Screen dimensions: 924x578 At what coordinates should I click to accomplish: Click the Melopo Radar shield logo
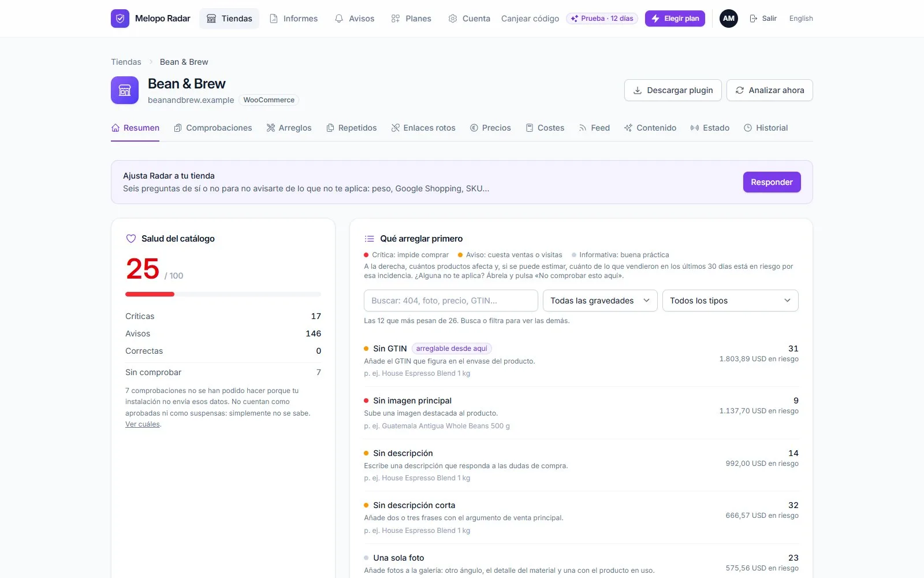pyautogui.click(x=120, y=18)
